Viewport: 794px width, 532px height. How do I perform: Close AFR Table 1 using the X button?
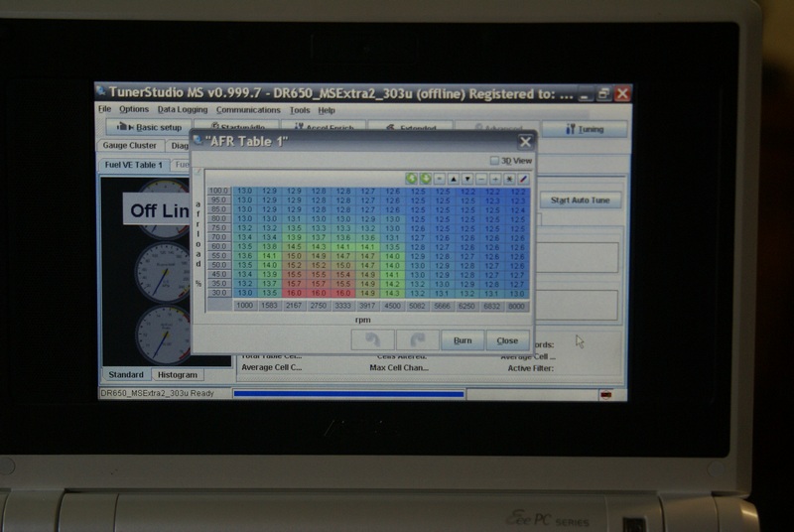pos(525,142)
